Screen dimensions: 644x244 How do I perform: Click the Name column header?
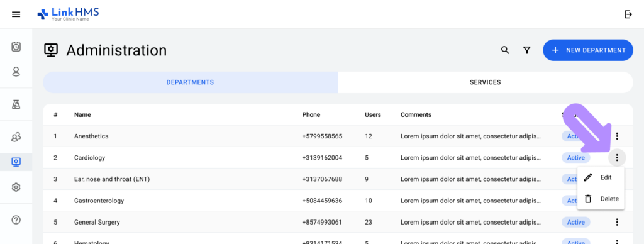click(82, 114)
